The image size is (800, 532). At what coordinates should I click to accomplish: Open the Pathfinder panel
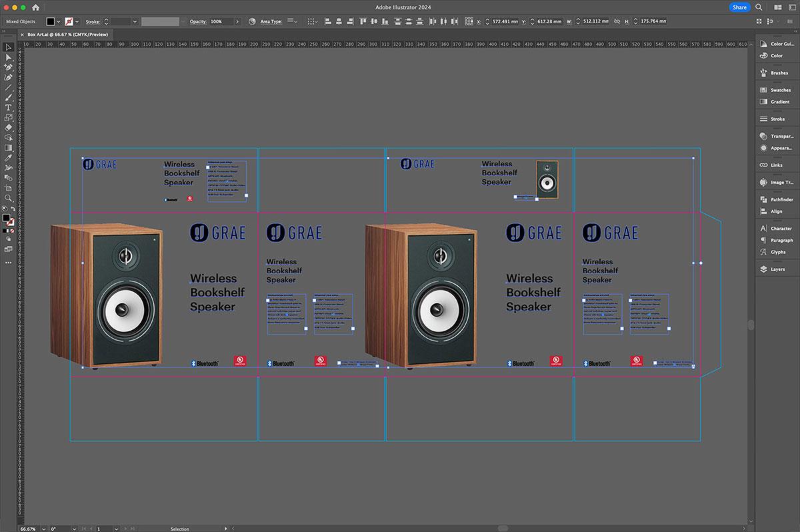777,199
